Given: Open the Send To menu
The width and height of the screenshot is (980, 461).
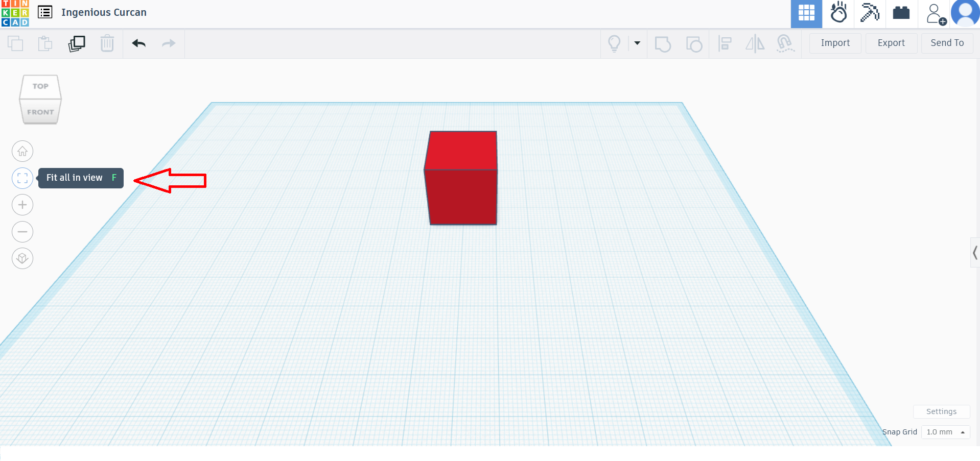Looking at the screenshot, I should [947, 43].
